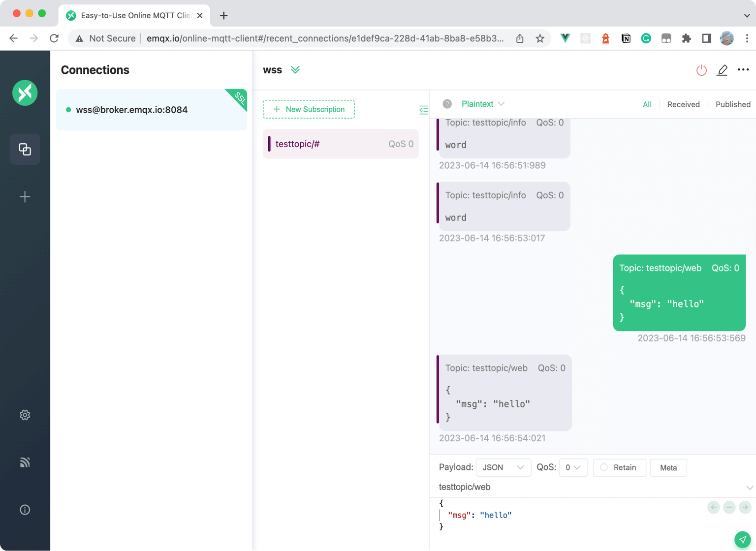Expand the wss connection chevron
This screenshot has height=551, width=756.
[295, 69]
